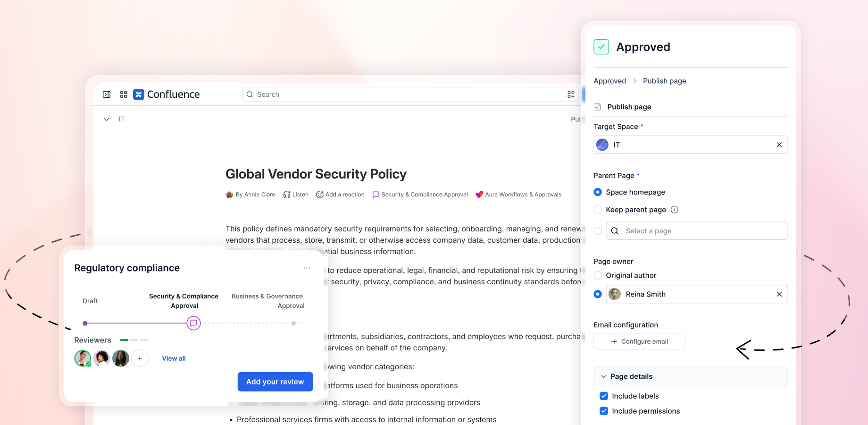
Task: Select the Business & Governance Approval stage label
Action: [267, 301]
